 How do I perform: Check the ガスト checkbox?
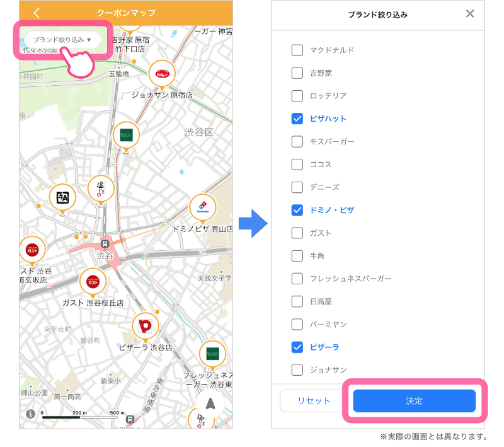297,233
